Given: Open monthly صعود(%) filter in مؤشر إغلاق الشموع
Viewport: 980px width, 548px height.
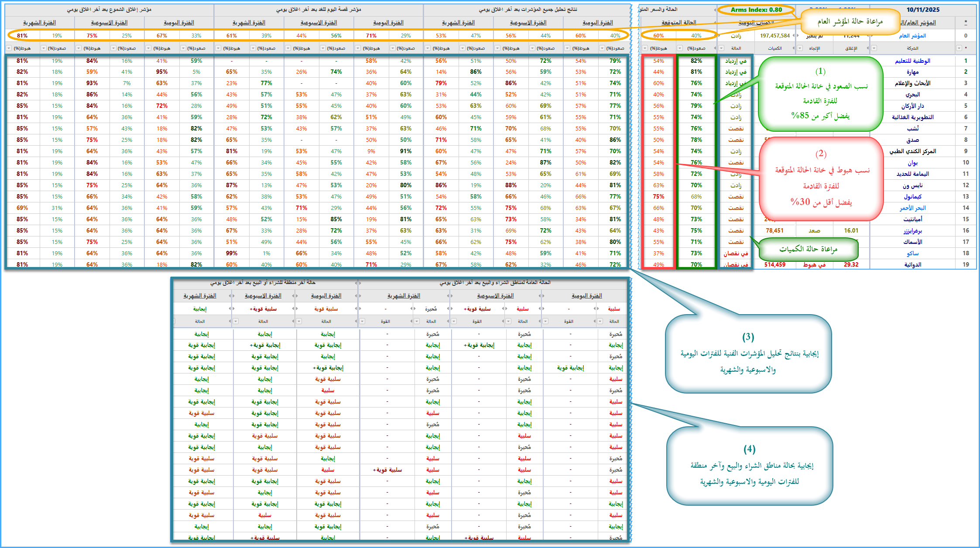Looking at the screenshot, I should (x=44, y=48).
